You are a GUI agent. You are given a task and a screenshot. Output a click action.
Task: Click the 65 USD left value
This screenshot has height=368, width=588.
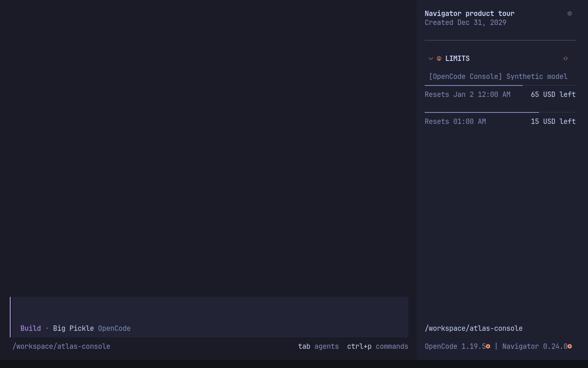(553, 94)
